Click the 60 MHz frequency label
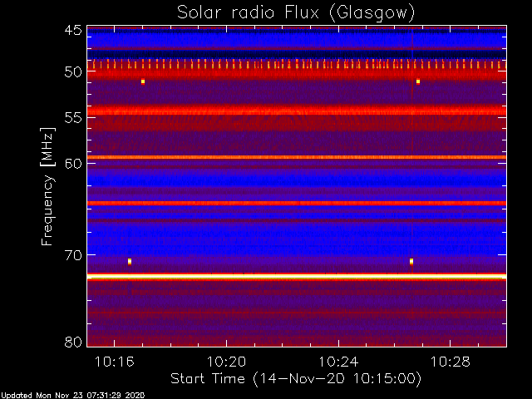Image resolution: width=532 pixels, height=399 pixels. pos(73,163)
